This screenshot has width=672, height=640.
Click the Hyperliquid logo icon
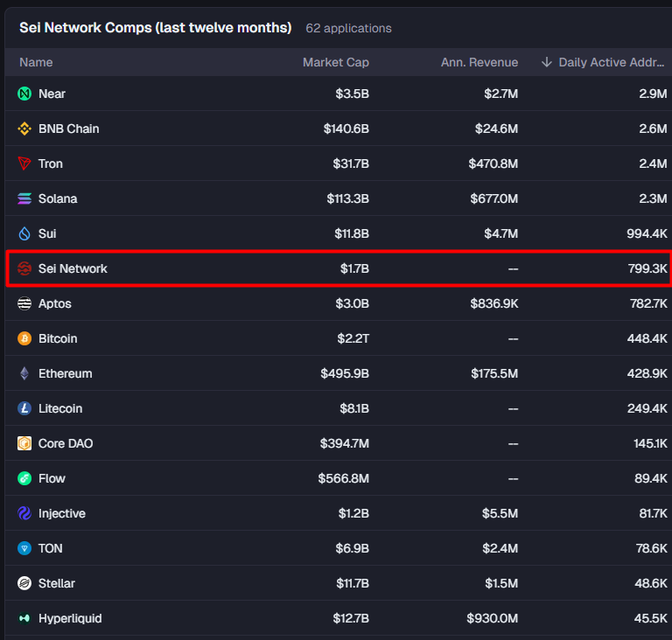pyautogui.click(x=24, y=618)
